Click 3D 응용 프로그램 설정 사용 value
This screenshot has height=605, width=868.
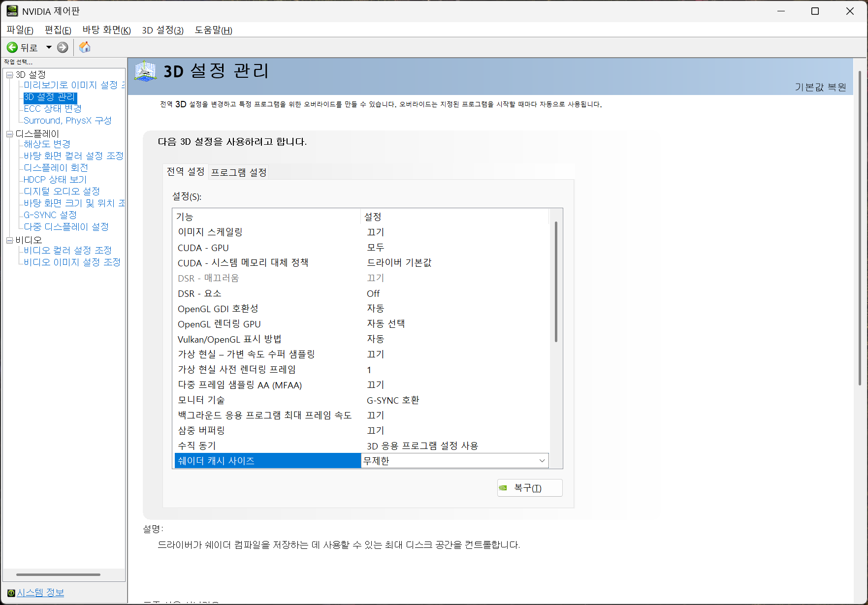422,446
